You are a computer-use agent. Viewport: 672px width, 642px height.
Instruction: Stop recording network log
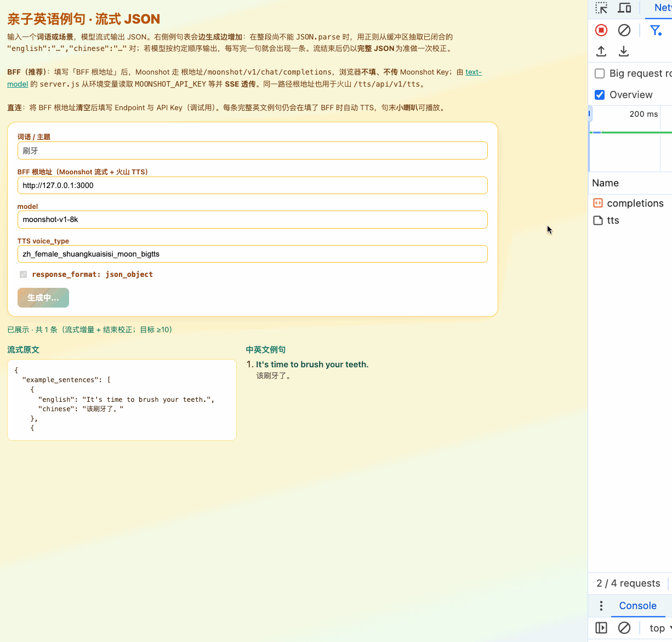[601, 30]
